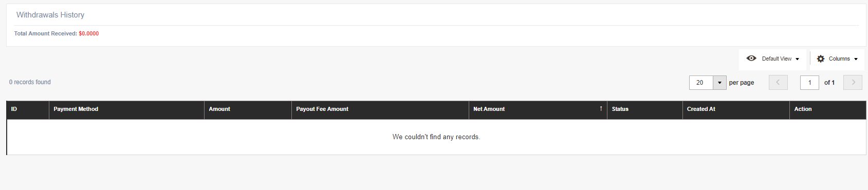868x190 pixels.
Task: Sort by Payout Fee Amount column
Action: [x=380, y=109]
